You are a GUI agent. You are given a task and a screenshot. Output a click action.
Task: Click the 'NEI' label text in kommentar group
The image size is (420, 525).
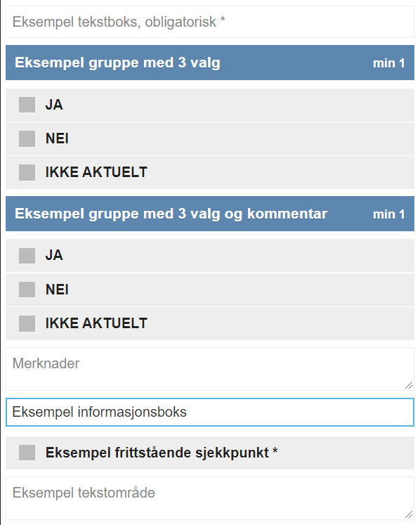(57, 290)
